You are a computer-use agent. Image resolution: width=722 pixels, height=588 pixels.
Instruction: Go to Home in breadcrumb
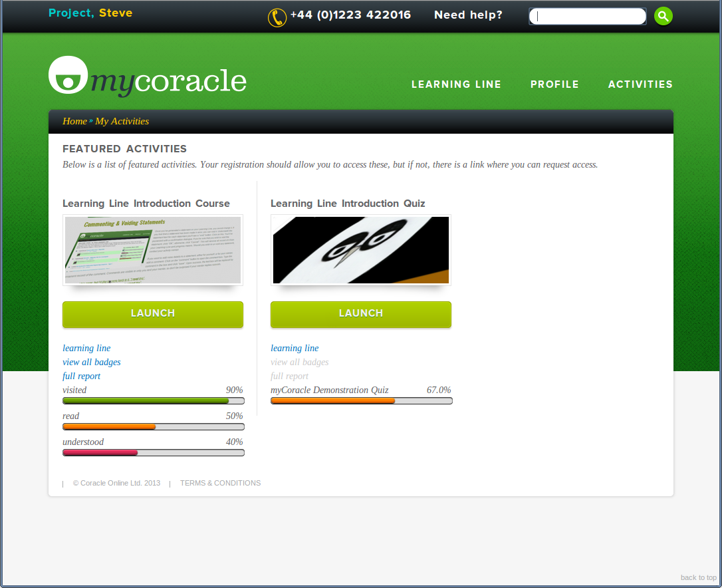pyautogui.click(x=74, y=121)
